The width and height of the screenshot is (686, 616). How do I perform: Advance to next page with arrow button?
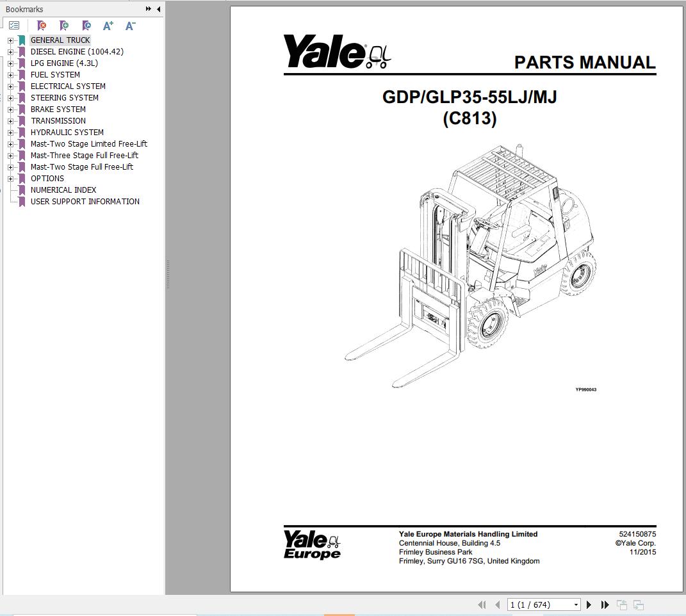coord(589,604)
